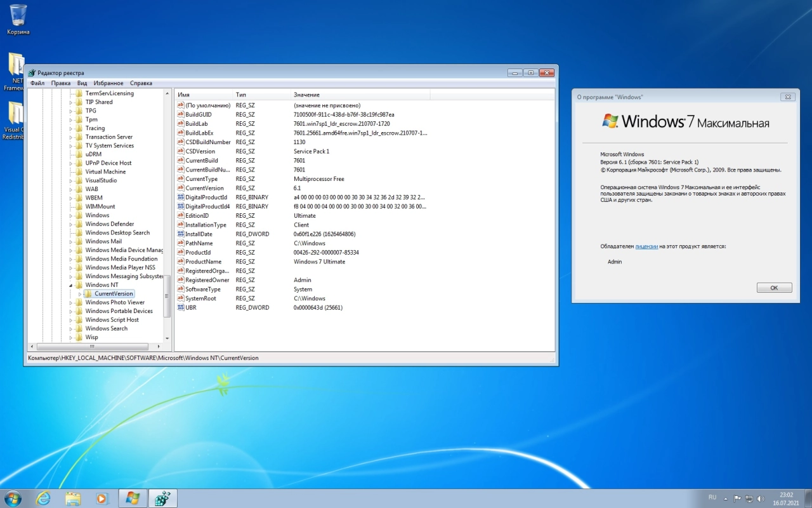Viewport: 812px width, 508px height.
Task: Open Windows Explorer from the taskbar
Action: point(73,498)
